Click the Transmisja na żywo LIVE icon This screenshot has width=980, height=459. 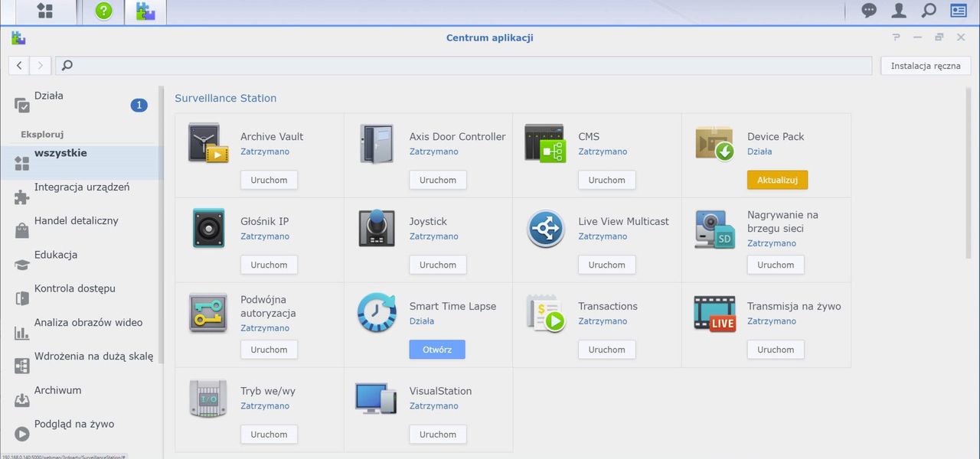(x=714, y=313)
